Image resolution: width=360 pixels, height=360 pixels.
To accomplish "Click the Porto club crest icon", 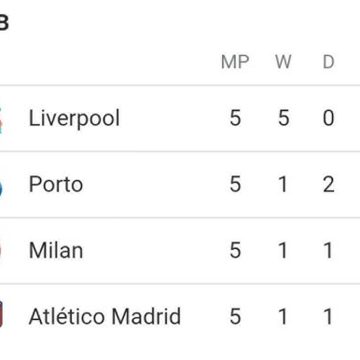I will coord(1,185).
